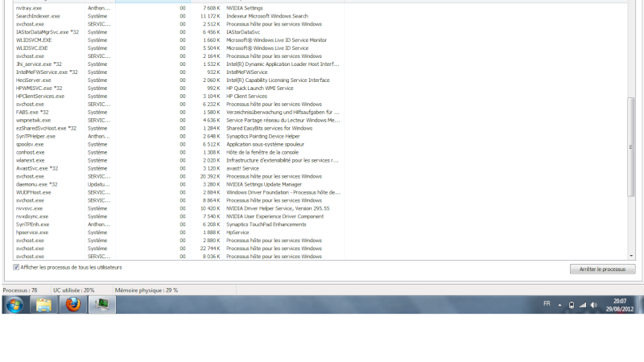Click the 2 880 K memory value
This screenshot has height=362, width=644.
tap(212, 241)
